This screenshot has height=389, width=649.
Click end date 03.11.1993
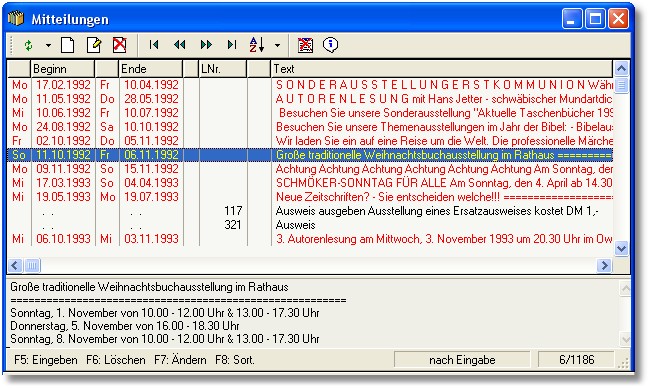(x=151, y=239)
